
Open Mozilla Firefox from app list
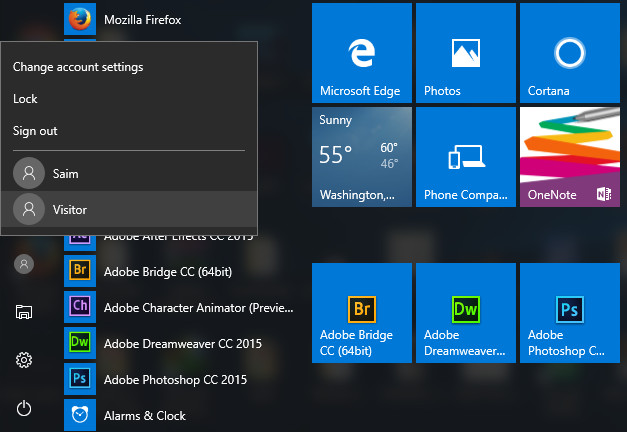point(140,19)
